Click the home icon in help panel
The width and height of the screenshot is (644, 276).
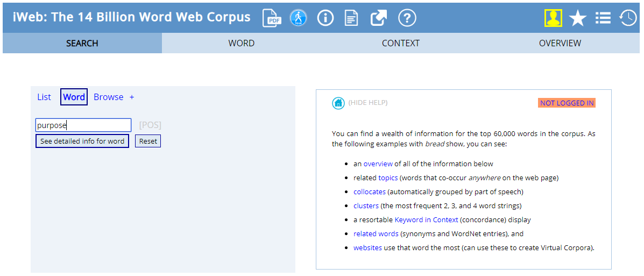(x=338, y=103)
